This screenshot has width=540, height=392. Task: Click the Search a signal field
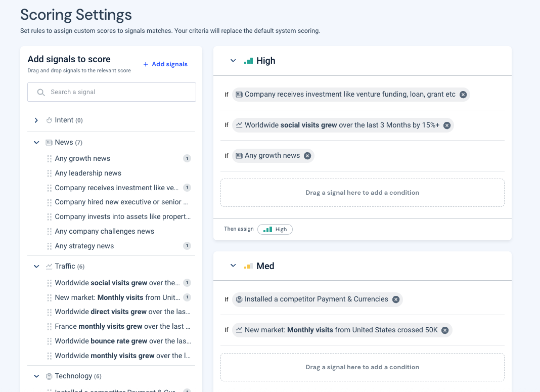pyautogui.click(x=112, y=92)
